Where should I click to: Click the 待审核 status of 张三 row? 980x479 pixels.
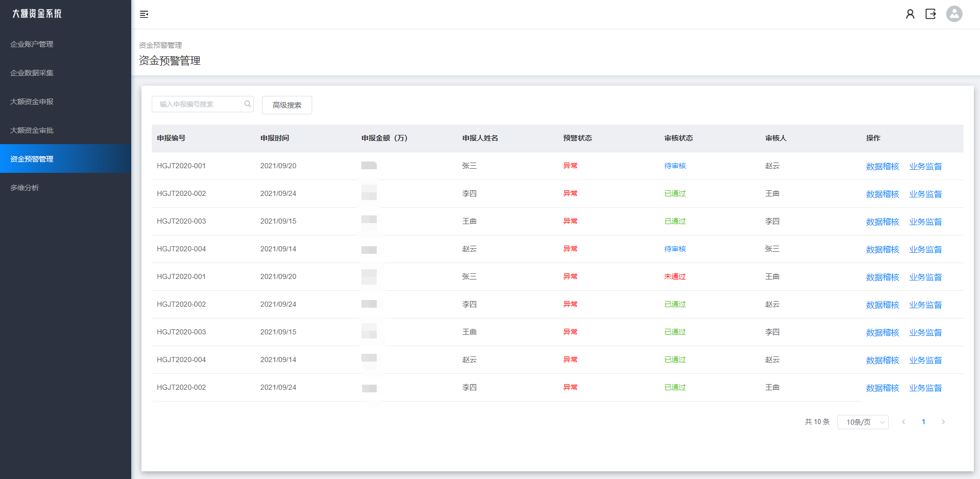(675, 166)
